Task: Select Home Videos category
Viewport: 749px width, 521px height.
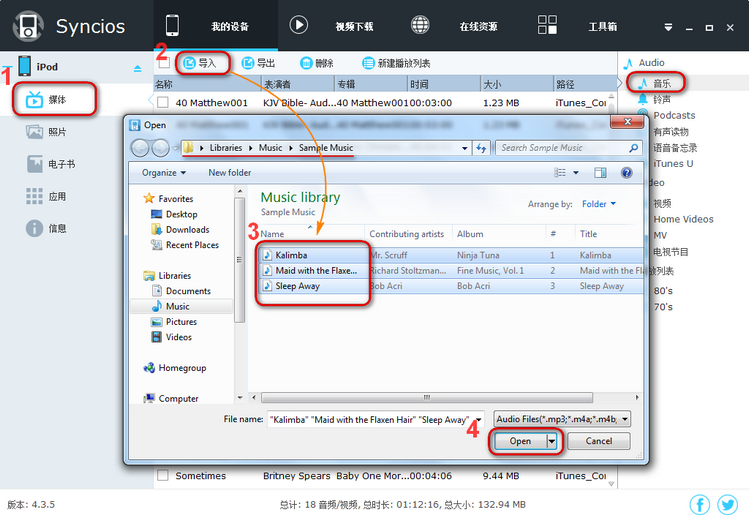Action: [684, 219]
